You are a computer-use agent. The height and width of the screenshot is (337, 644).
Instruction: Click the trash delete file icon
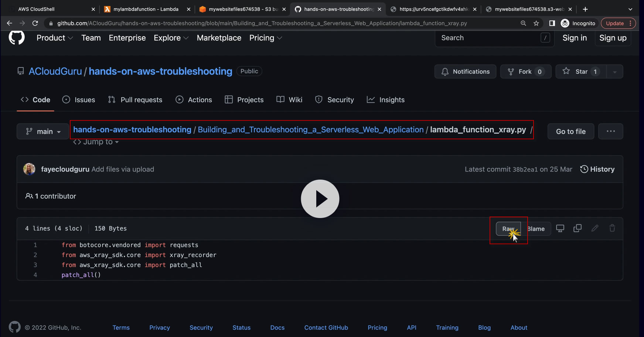coord(612,228)
